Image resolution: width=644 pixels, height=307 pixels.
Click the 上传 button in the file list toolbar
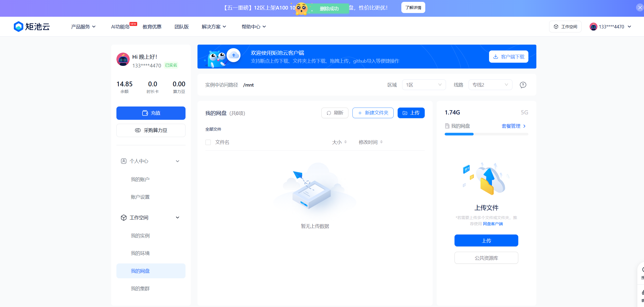point(411,113)
